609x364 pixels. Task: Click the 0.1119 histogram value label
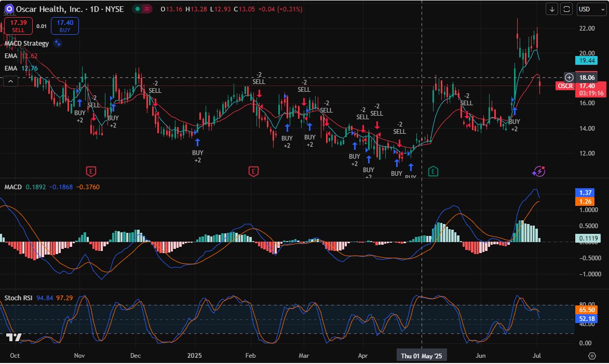pos(588,239)
